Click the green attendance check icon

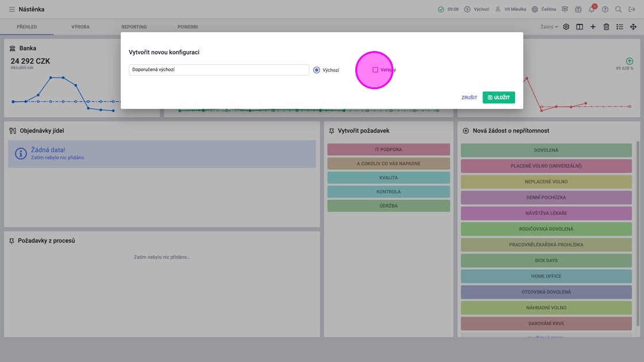click(x=440, y=9)
